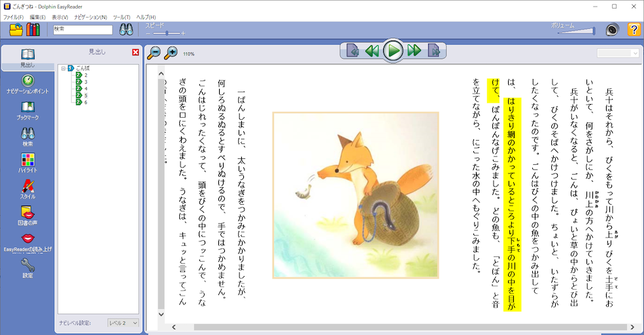Collapse the ごん狐 tree root node
Image resolution: width=644 pixels, height=335 pixels.
click(63, 68)
